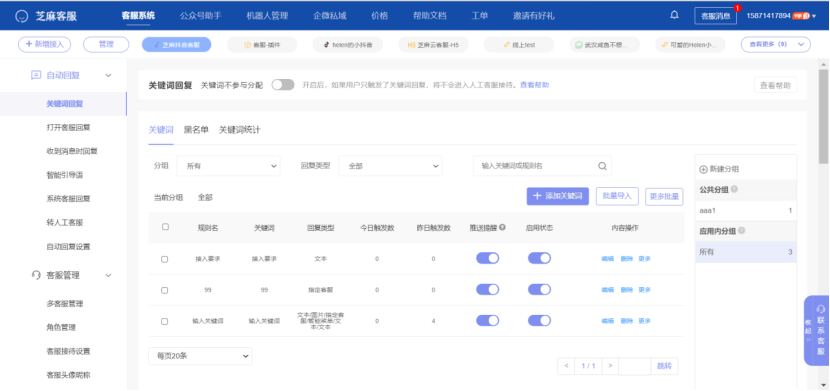Viewport: 830px width, 391px height.
Task: Focus the 输入关键词或规则名 search field
Action: (542, 166)
